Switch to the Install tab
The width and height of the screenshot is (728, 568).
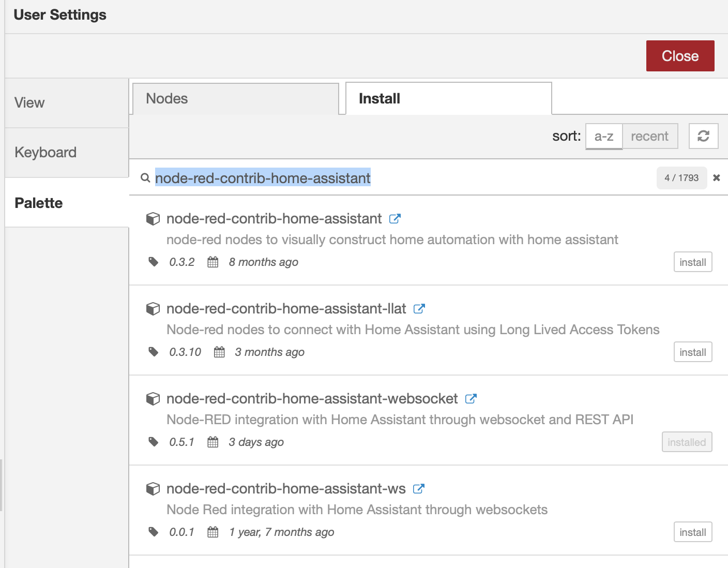(x=449, y=98)
